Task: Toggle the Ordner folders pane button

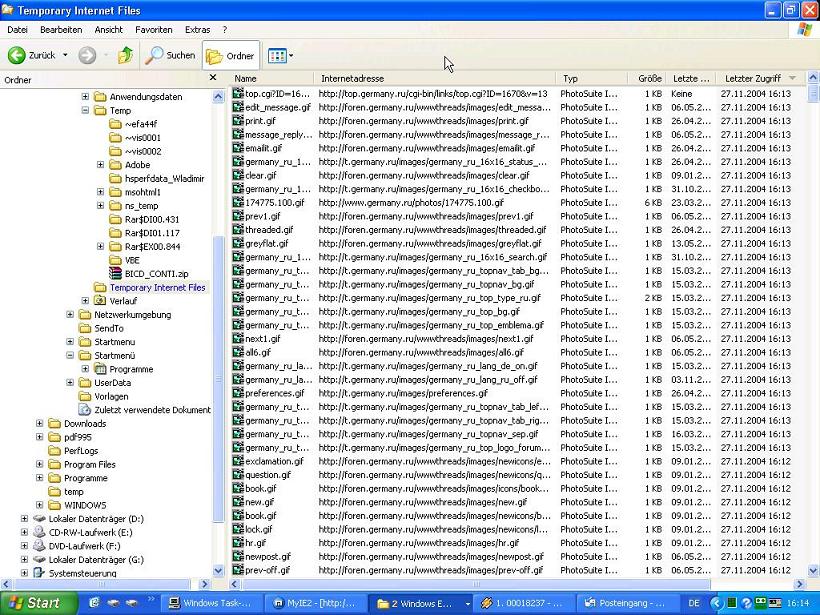Action: [231, 55]
